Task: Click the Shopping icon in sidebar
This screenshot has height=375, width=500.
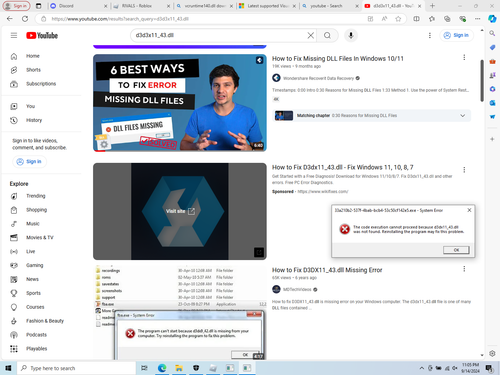Action: coord(14,210)
